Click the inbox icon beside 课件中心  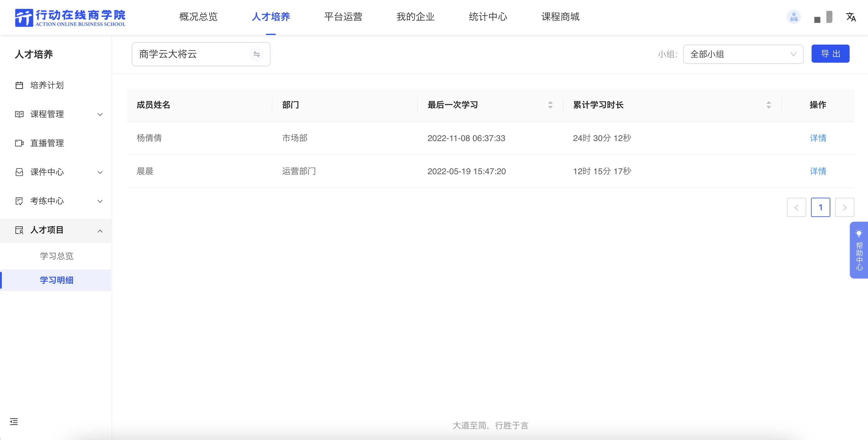(19, 172)
